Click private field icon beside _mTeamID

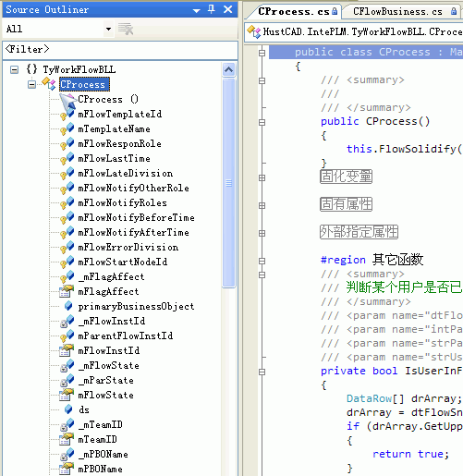(x=67, y=424)
